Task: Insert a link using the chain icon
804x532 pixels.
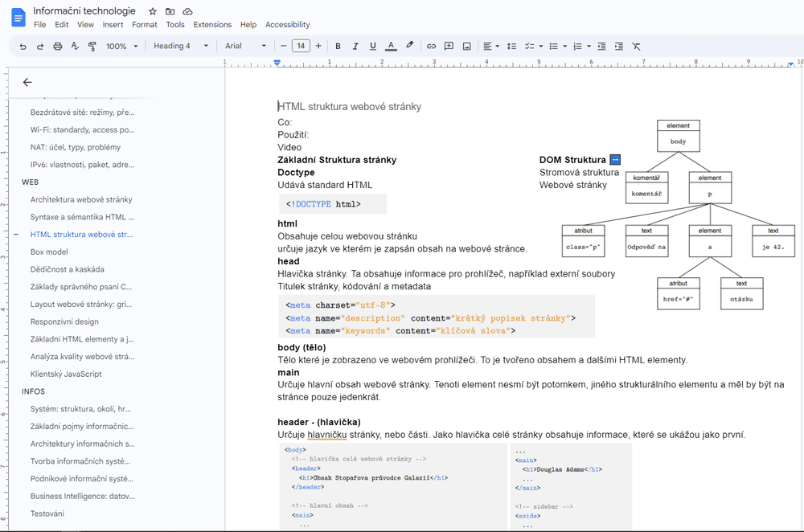Action: (431, 47)
